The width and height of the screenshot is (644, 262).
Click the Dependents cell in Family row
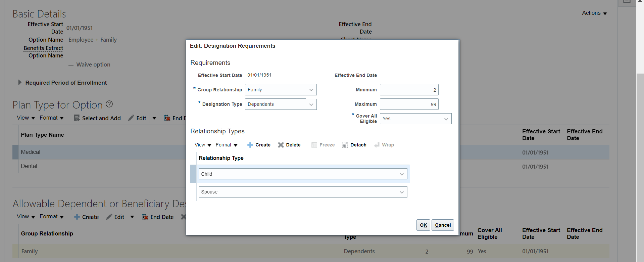(x=359, y=251)
